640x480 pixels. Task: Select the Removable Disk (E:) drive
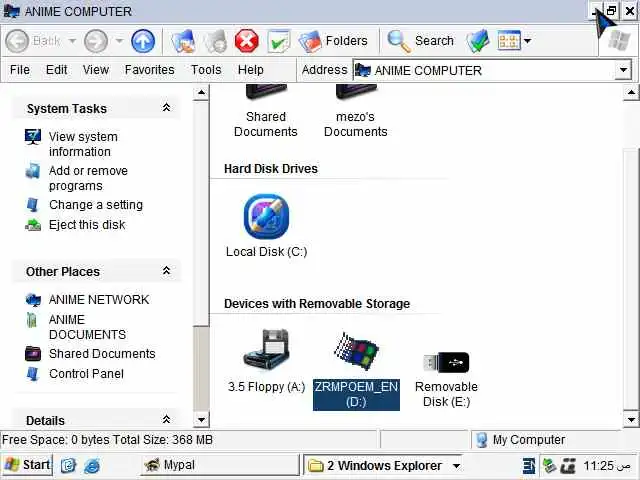(x=447, y=380)
